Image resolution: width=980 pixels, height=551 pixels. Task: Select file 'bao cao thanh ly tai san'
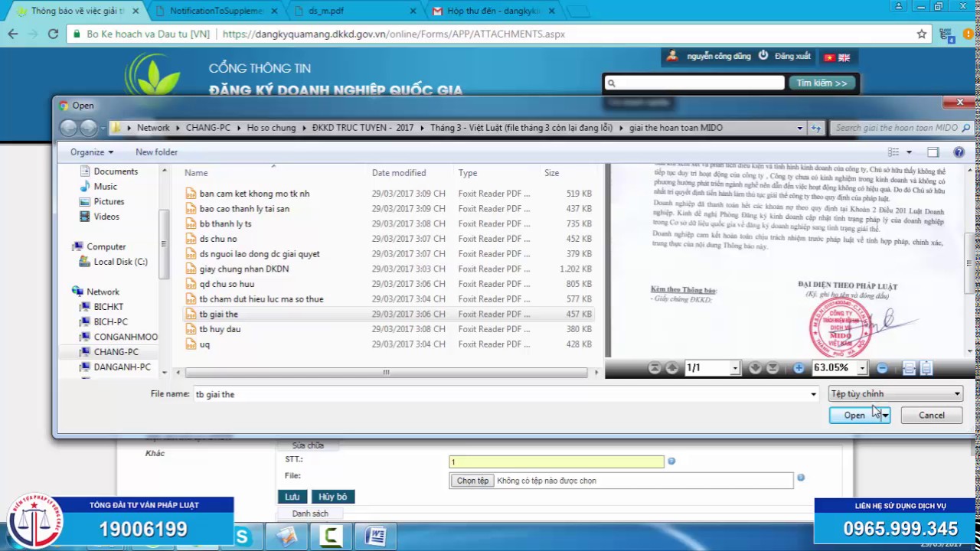pyautogui.click(x=244, y=209)
